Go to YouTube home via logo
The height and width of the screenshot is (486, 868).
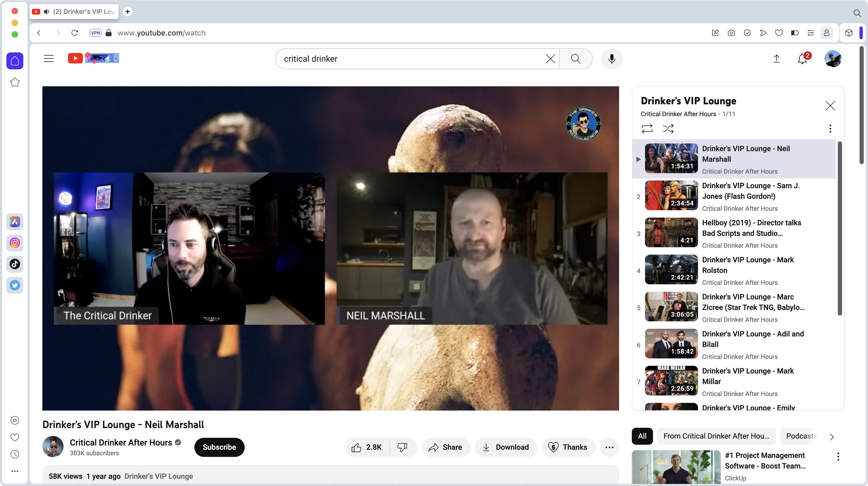(x=93, y=58)
